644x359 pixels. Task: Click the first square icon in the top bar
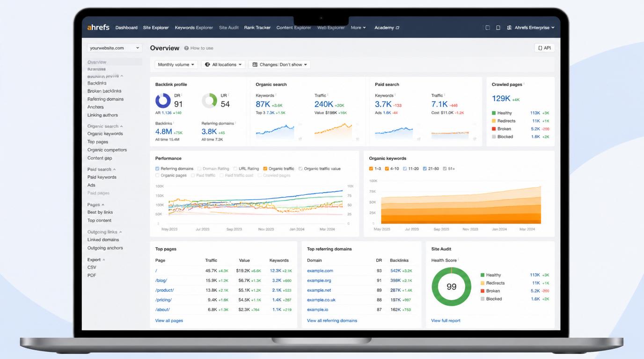(488, 28)
